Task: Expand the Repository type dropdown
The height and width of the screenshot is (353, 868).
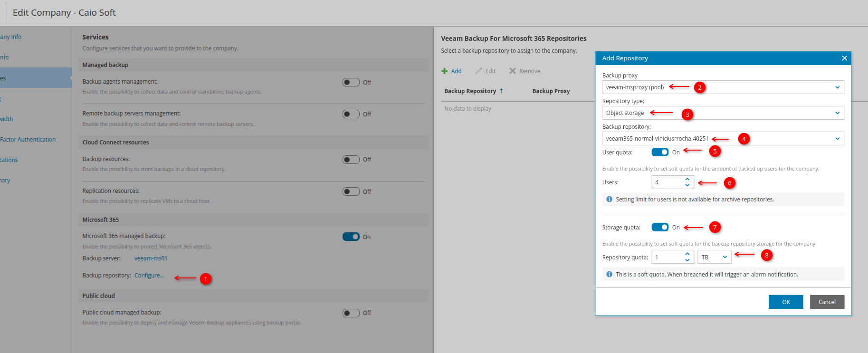Action: point(722,113)
